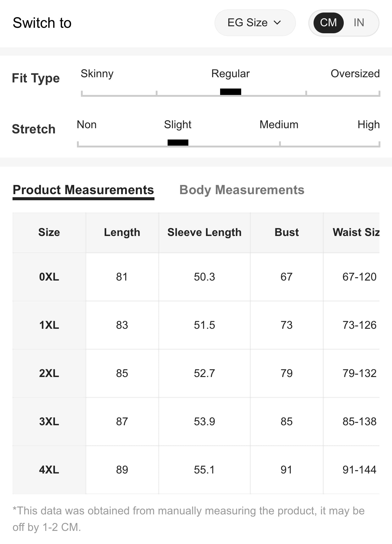The image size is (392, 544).
Task: Click the partially visible Waist Size header
Action: click(356, 232)
